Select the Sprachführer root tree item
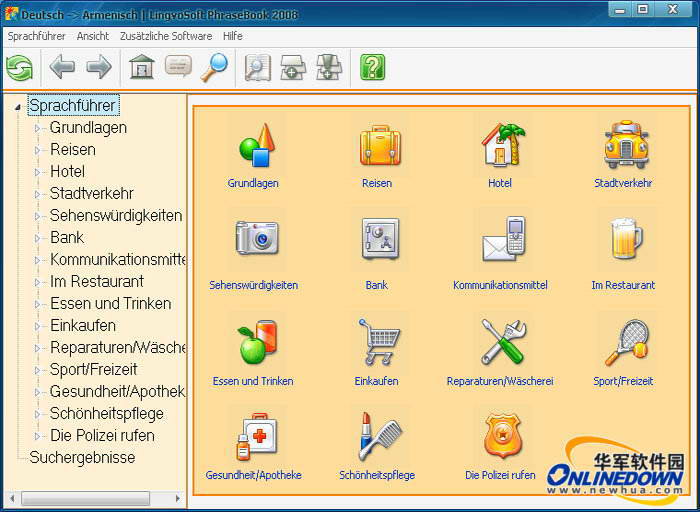700x512 pixels. (73, 106)
